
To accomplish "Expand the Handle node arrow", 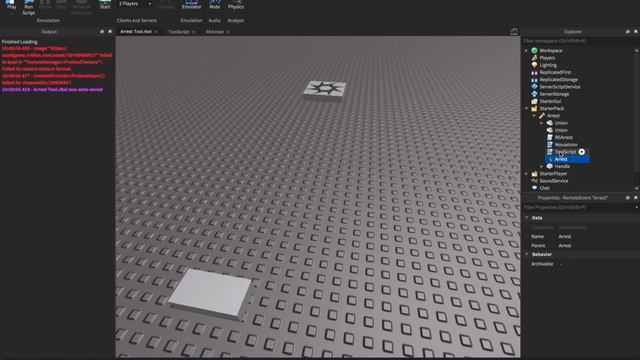I will coord(542,167).
